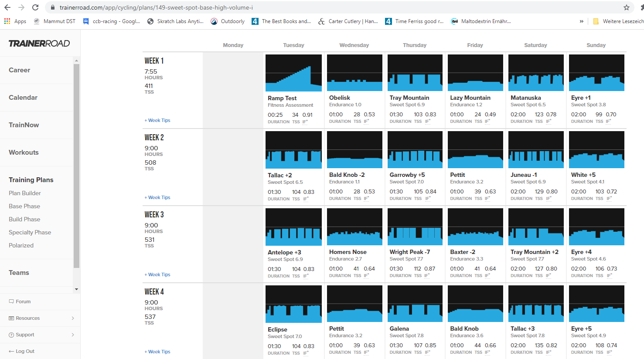Select Specialty Phase in sidebar
The width and height of the screenshot is (644, 359).
(x=30, y=232)
